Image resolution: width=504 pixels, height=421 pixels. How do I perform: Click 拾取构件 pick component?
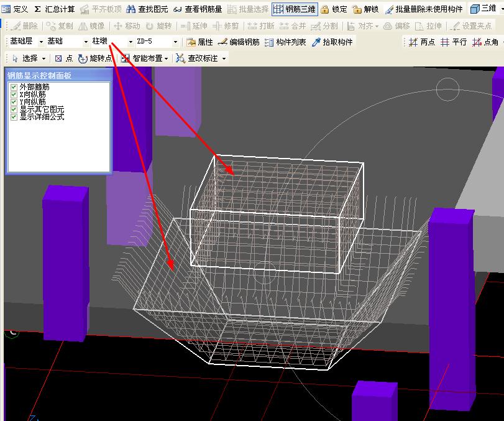(332, 42)
